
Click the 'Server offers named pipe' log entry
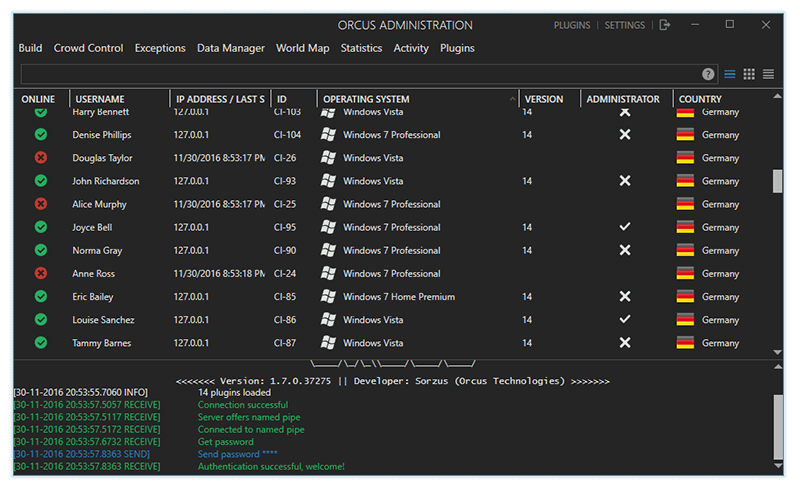click(249, 417)
